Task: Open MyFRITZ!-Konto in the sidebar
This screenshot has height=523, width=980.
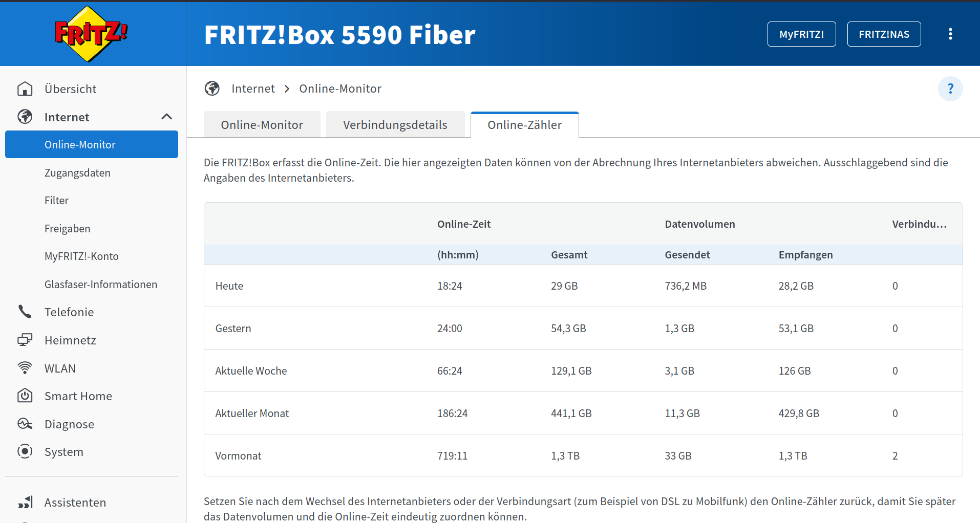Action: pos(81,256)
